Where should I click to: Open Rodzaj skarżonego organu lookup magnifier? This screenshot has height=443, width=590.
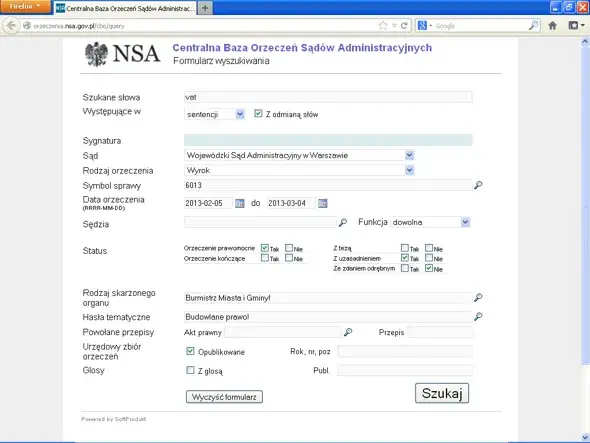point(478,298)
